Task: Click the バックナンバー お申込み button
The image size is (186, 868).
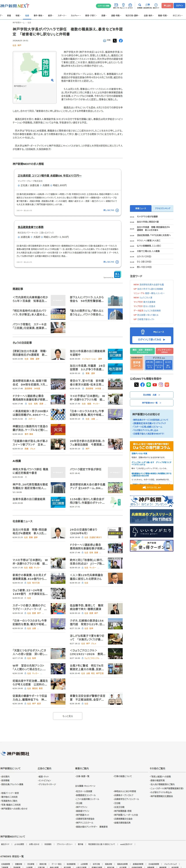Action: 165,351
